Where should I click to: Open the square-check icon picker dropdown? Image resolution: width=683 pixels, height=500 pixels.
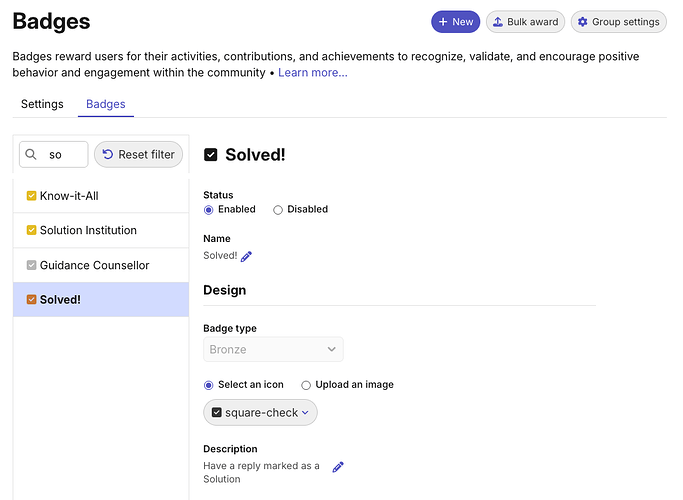click(260, 412)
